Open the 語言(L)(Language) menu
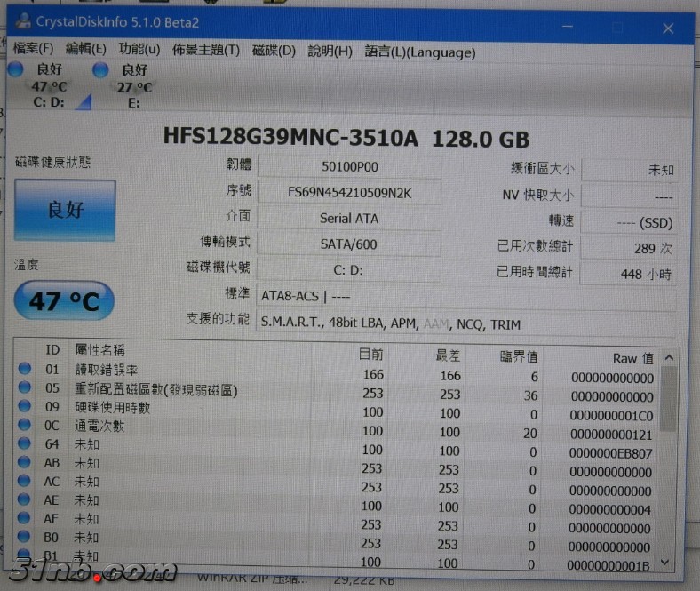 420,52
